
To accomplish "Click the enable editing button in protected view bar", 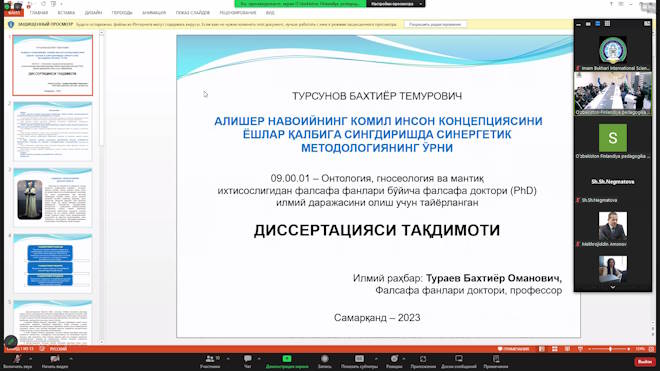I will click(435, 24).
